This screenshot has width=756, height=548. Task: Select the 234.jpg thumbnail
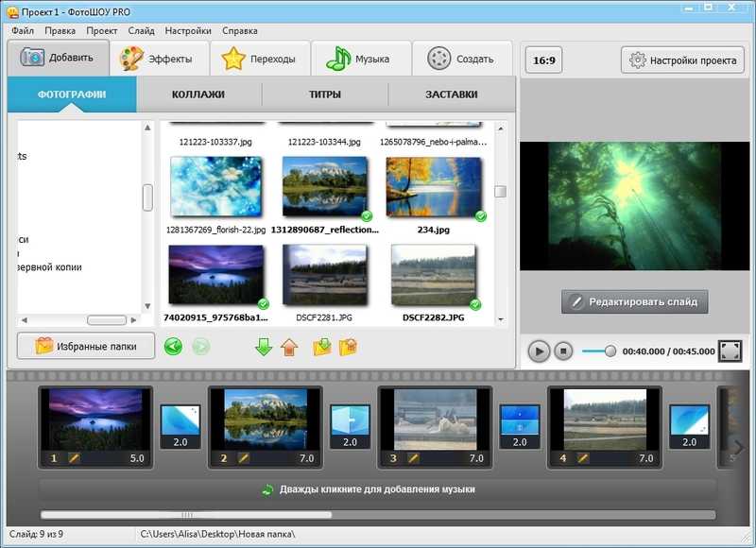coord(434,186)
